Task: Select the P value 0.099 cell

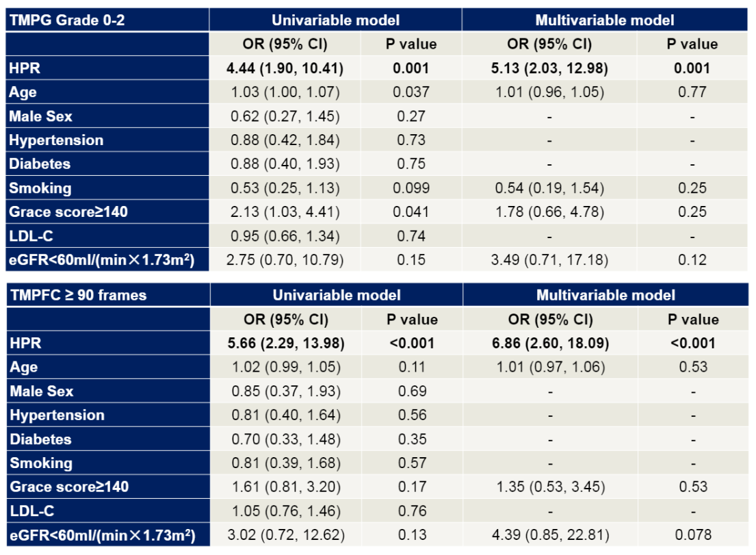Action: pos(410,188)
